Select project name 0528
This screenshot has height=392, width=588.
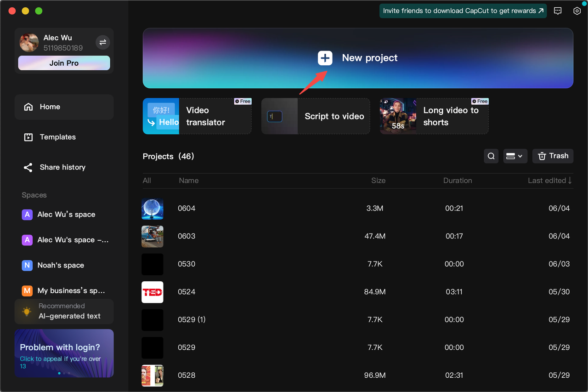coord(187,375)
